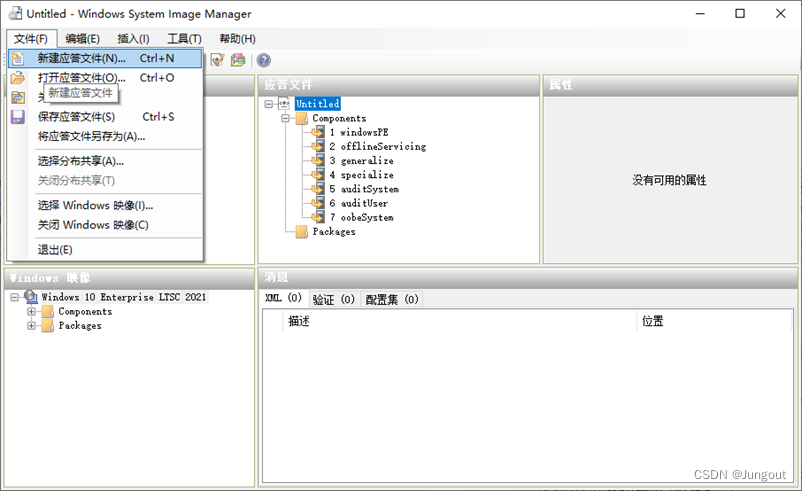
Task: Select Components label under Windows image
Action: (x=85, y=311)
